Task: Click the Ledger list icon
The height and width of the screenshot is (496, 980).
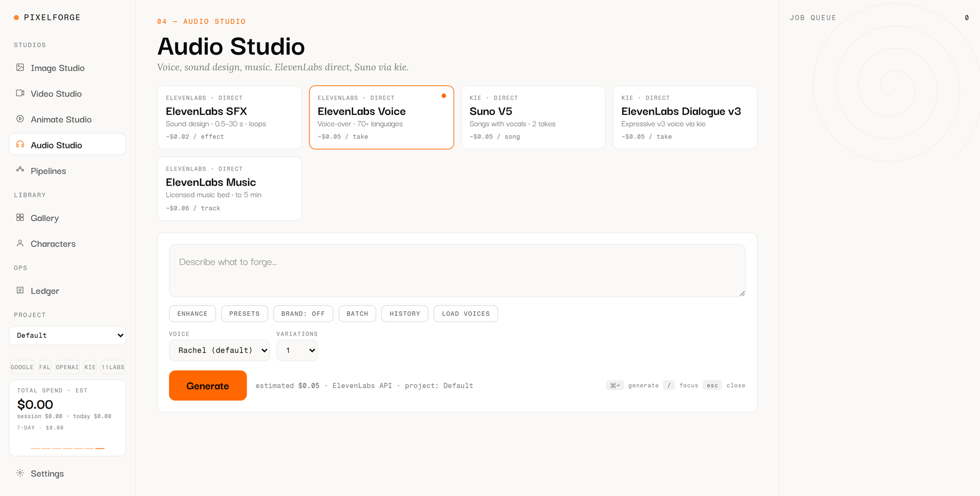Action: [x=20, y=290]
